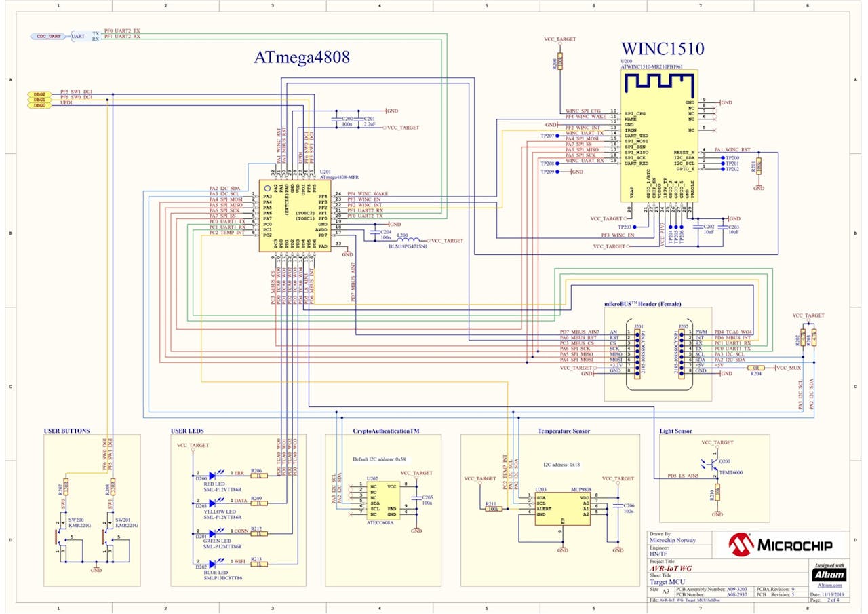Click the CryptoAuthenticationTM heading

pyautogui.click(x=386, y=431)
